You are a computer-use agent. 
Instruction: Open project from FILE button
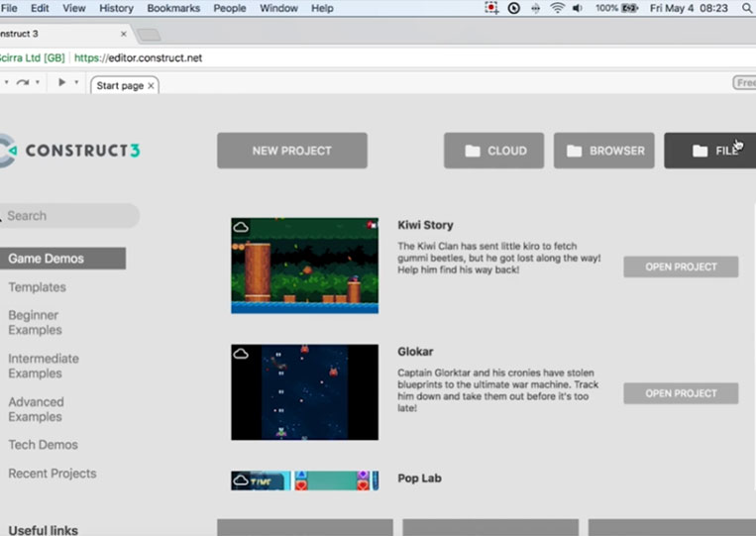point(709,151)
